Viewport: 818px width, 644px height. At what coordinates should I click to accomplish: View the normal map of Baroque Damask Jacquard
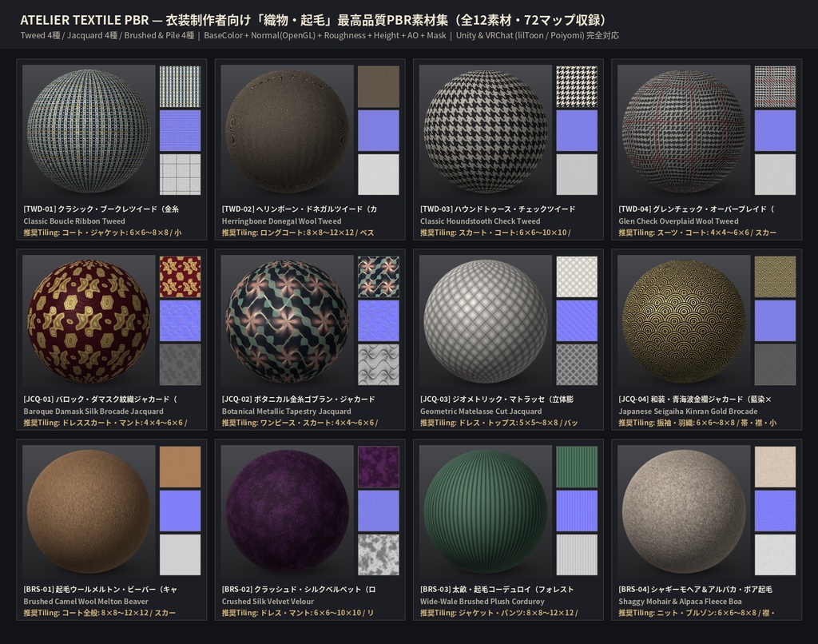click(x=180, y=320)
